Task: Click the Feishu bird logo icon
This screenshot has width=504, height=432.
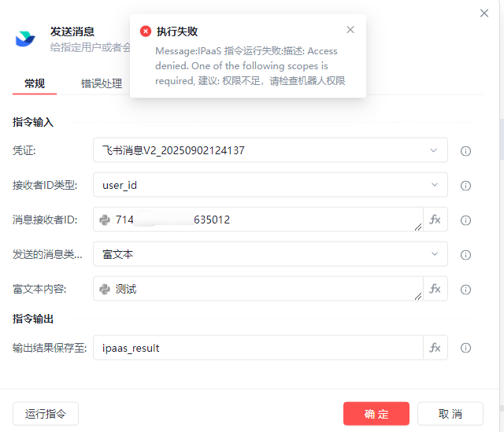Action: click(25, 39)
